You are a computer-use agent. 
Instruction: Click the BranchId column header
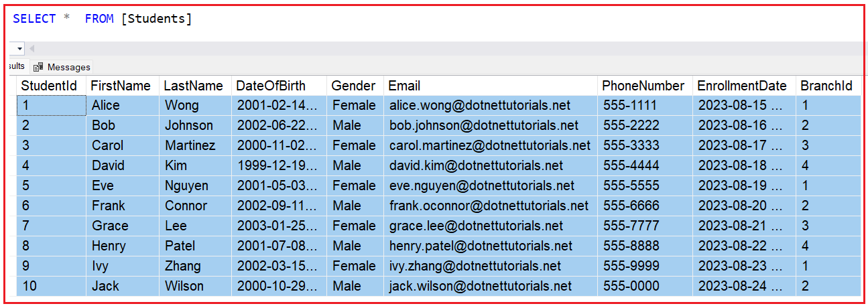[828, 86]
